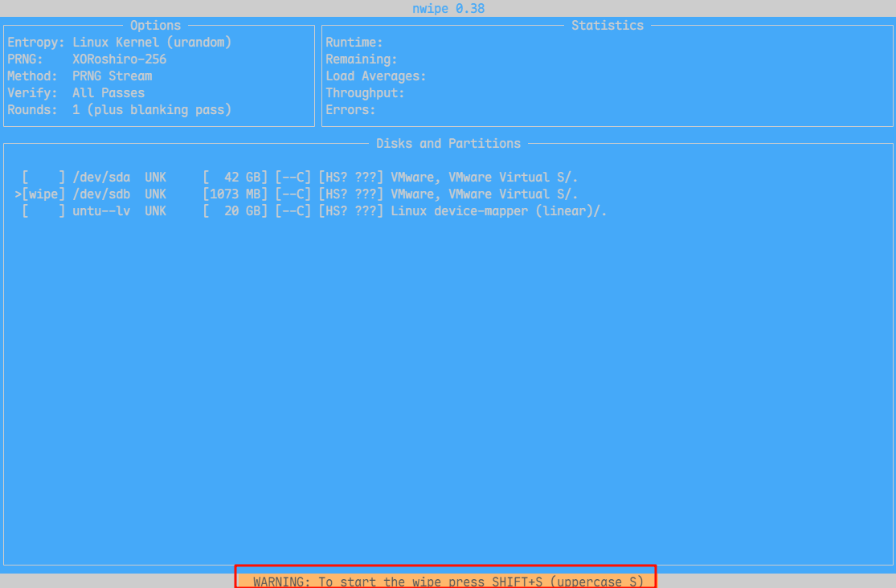Click the /dev/sdb device name

click(x=102, y=194)
